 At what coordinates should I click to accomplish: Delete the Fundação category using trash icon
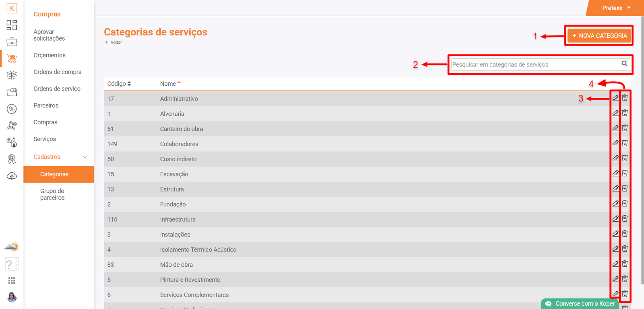pos(625,204)
